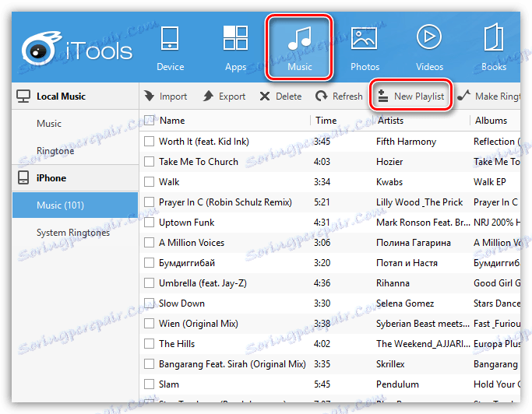Click the Music tab label
This screenshot has width=532, height=414.
pyautogui.click(x=300, y=67)
